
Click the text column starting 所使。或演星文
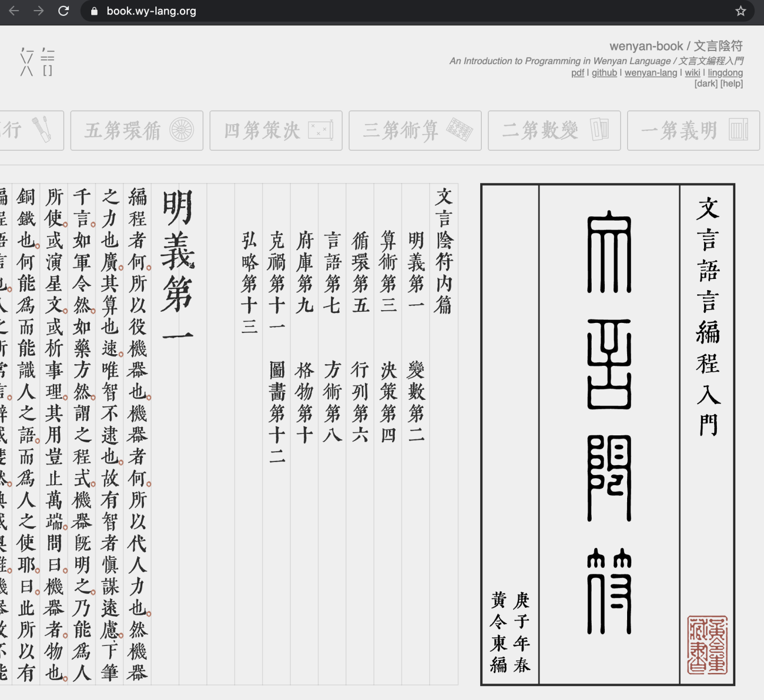pyautogui.click(x=54, y=435)
